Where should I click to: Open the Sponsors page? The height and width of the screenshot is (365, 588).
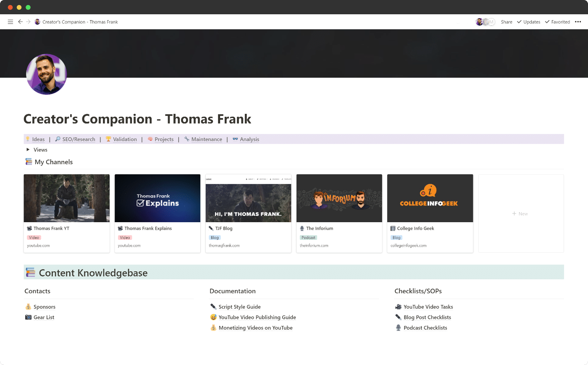click(x=45, y=307)
